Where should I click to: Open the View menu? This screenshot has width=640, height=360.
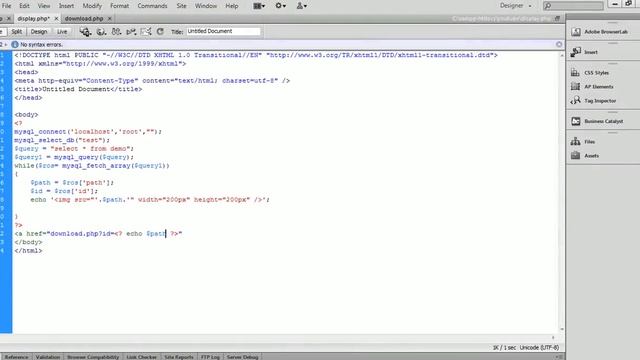[44, 6]
